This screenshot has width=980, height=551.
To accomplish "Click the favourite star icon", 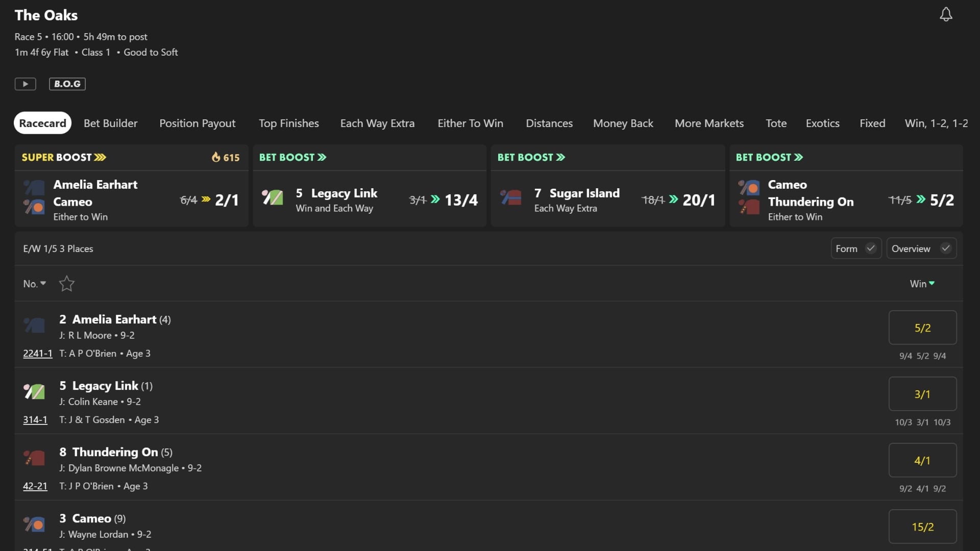I will (67, 284).
